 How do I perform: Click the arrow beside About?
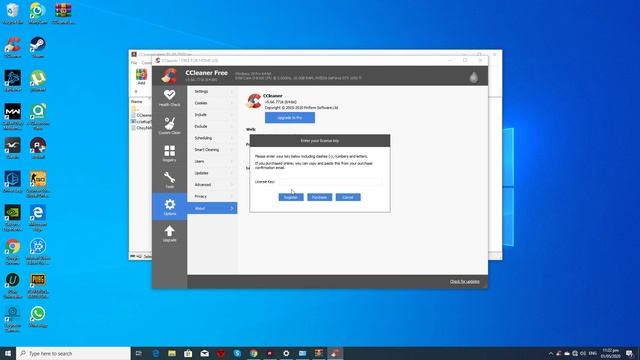pos(232,208)
